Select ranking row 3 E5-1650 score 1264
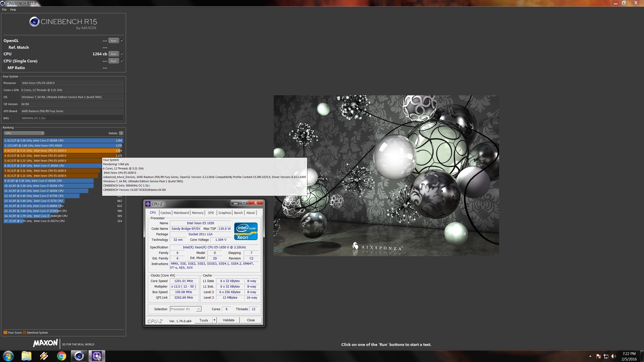The image size is (644, 362). (x=63, y=151)
